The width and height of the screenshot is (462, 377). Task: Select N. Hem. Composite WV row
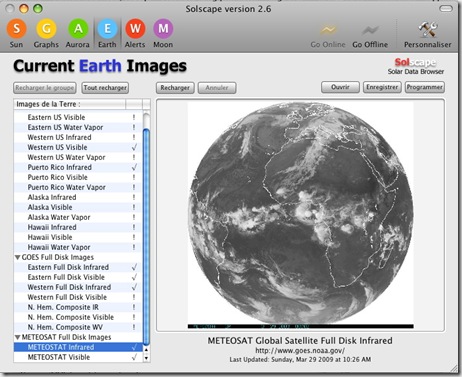78,327
